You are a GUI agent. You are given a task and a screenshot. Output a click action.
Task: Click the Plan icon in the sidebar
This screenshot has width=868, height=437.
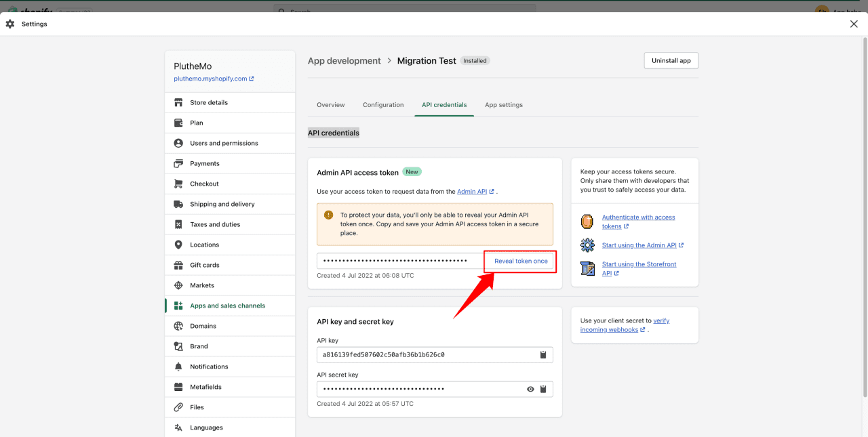[178, 123]
